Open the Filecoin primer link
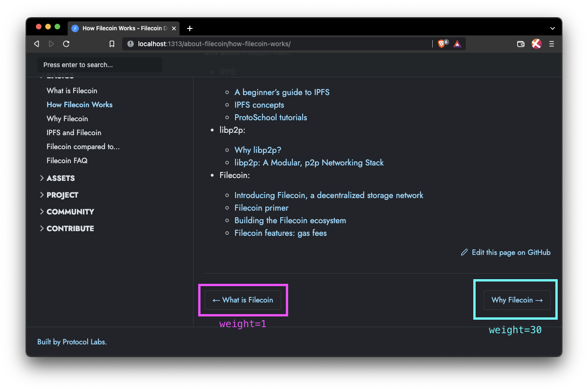This screenshot has height=391, width=588. click(261, 208)
